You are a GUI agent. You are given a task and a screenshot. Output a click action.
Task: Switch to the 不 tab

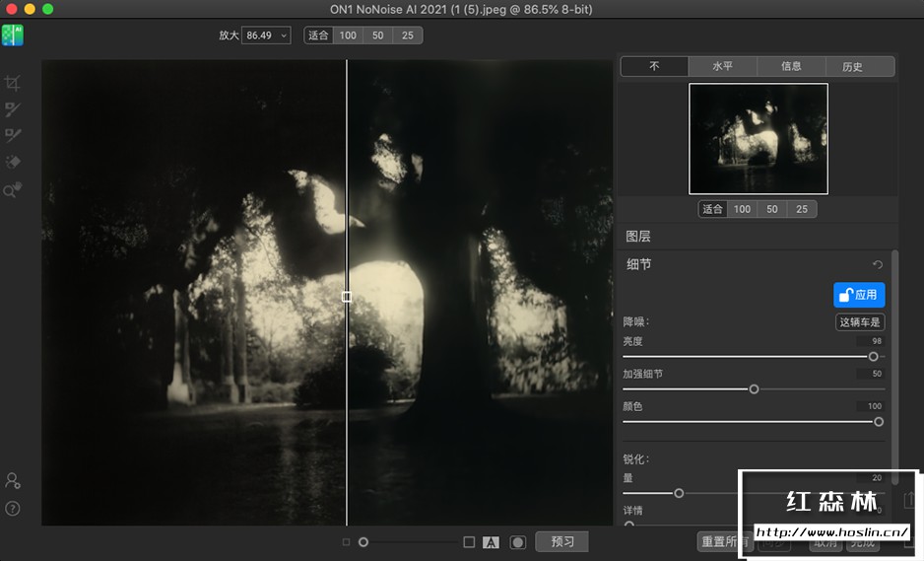point(655,66)
